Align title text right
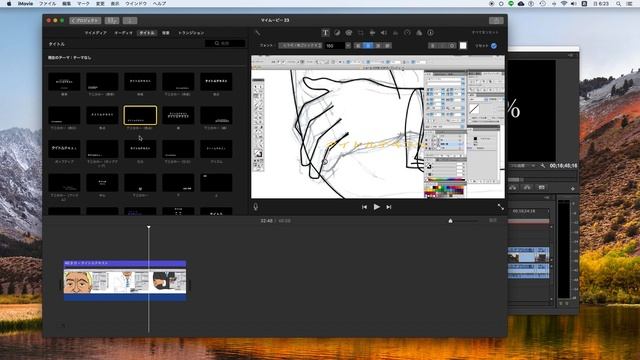 pyautogui.click(x=378, y=46)
